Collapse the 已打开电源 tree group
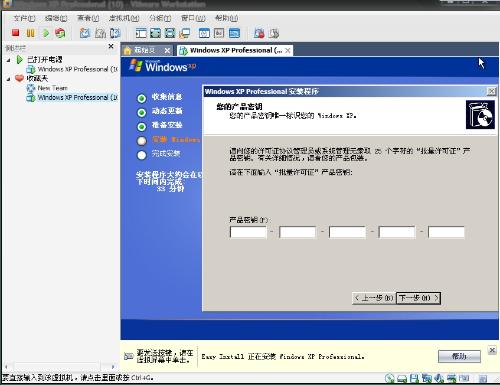The height and width of the screenshot is (385, 500). pos(9,60)
